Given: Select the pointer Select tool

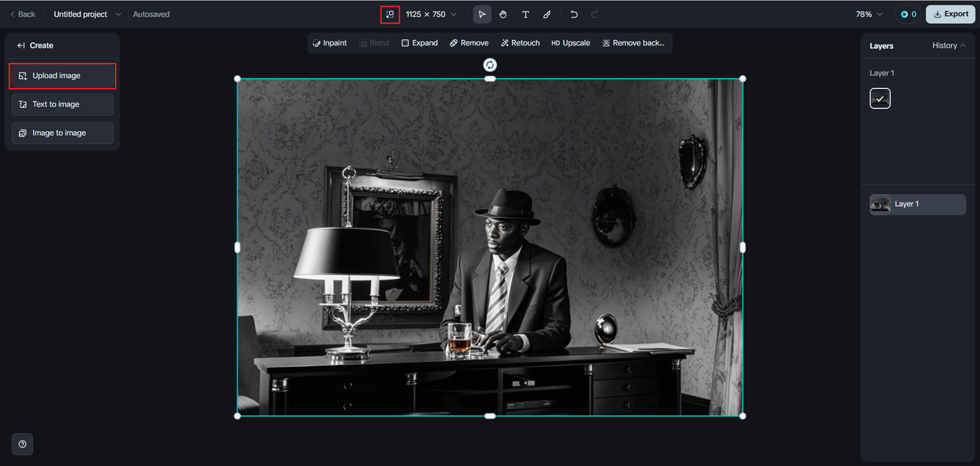Looking at the screenshot, I should click(482, 15).
